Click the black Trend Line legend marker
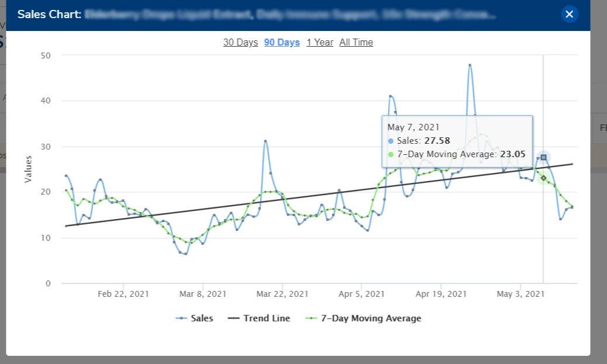Screen dimensions: 607x364 click(234, 318)
